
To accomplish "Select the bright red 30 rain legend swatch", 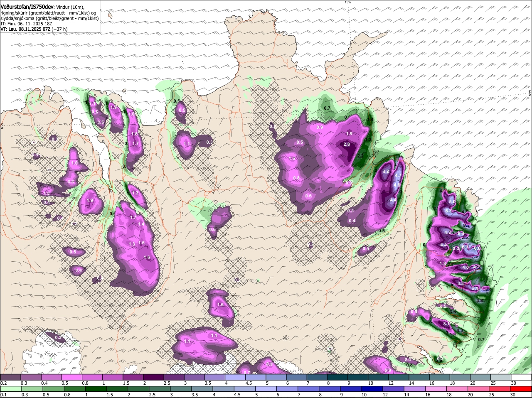I will click(x=522, y=389).
